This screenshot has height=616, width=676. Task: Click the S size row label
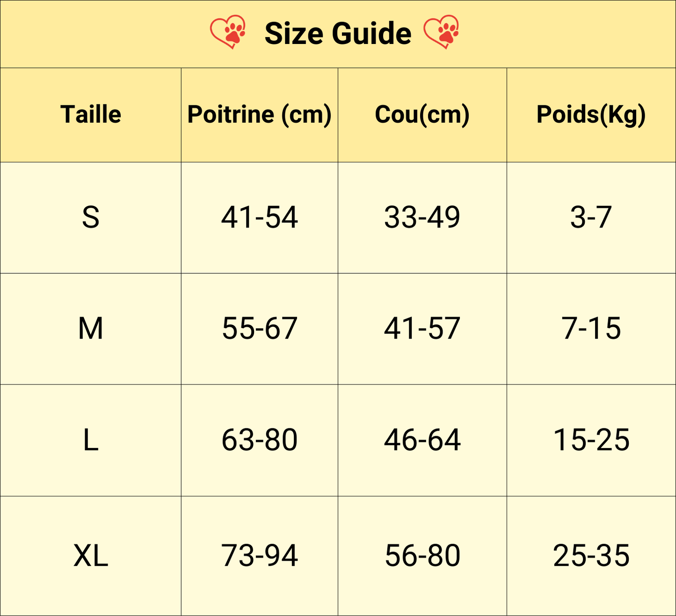(91, 218)
